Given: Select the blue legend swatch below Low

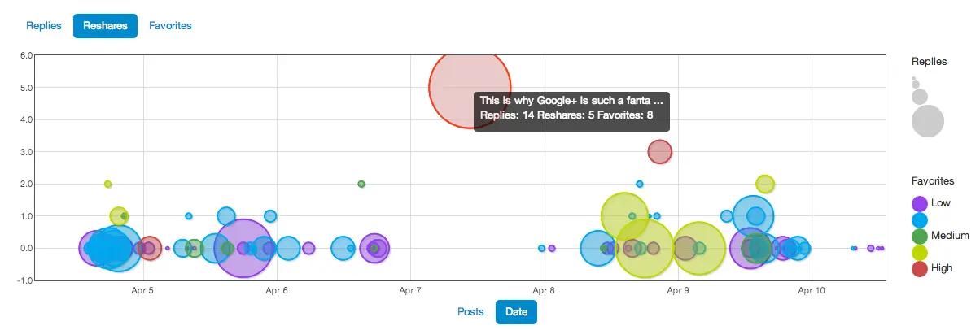Looking at the screenshot, I should click(x=920, y=219).
